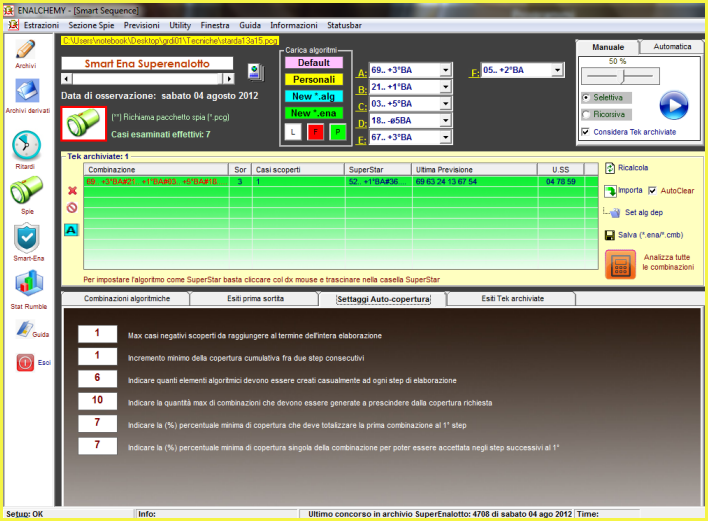Viewport: 708px width, 521px height.
Task: Switch to Esiti Tek archiviate tab
Action: [512, 298]
